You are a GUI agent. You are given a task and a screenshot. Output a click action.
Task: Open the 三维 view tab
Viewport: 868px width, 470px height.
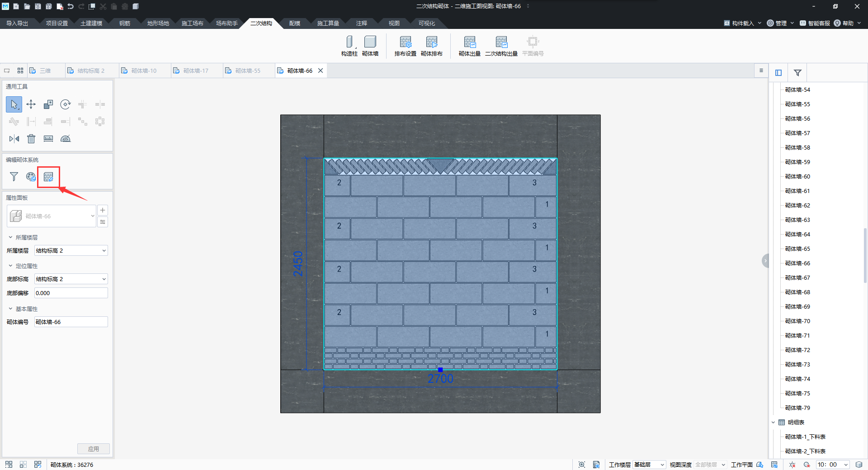click(45, 71)
